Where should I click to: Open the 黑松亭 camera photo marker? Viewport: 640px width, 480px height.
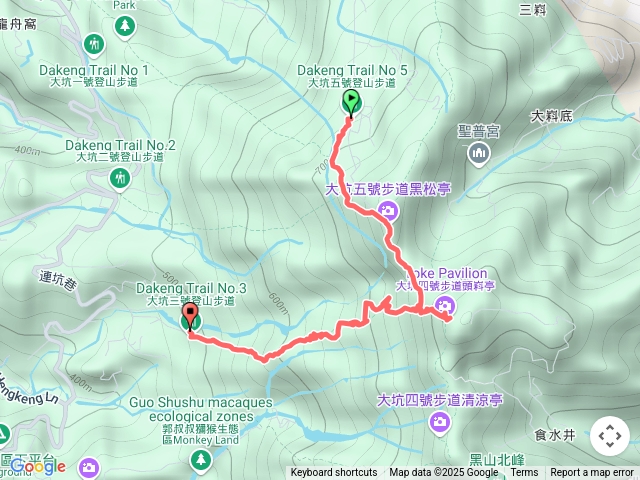(388, 211)
